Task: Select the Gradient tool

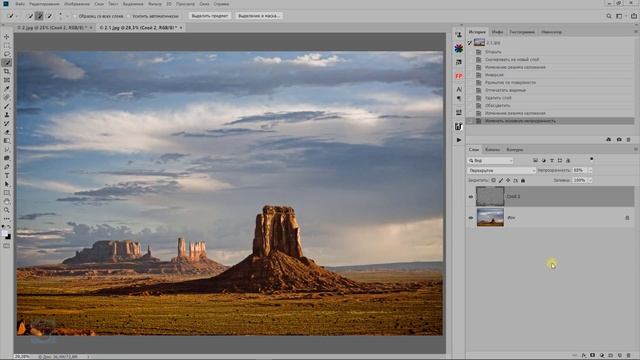Action: (x=7, y=141)
